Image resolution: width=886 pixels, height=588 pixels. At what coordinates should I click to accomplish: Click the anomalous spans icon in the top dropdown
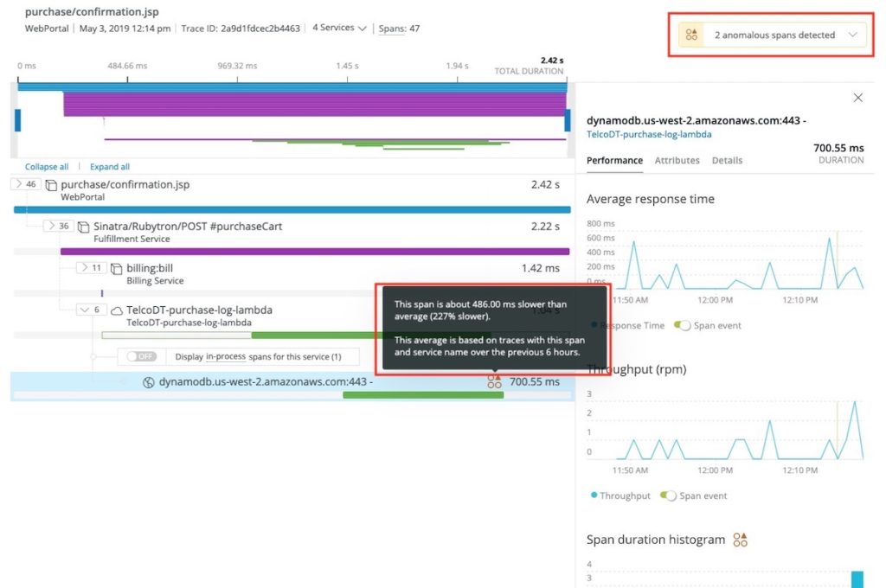pyautogui.click(x=691, y=35)
